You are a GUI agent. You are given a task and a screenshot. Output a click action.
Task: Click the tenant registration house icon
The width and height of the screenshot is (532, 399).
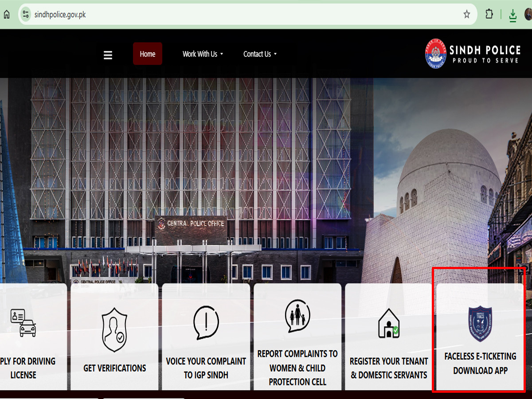389,323
